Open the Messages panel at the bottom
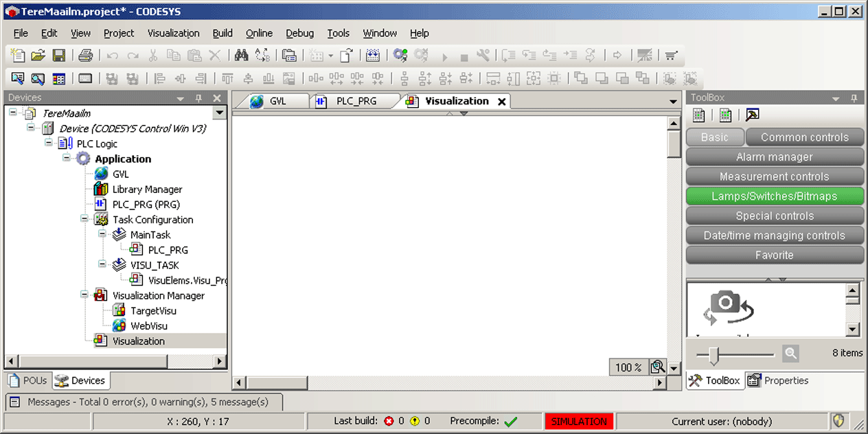The image size is (868, 434). 144,402
